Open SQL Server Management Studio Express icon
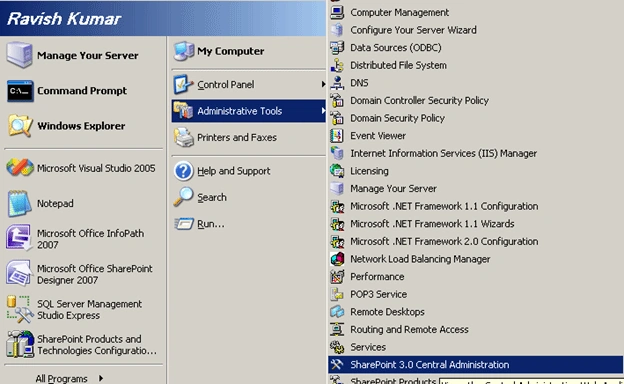 (x=19, y=309)
